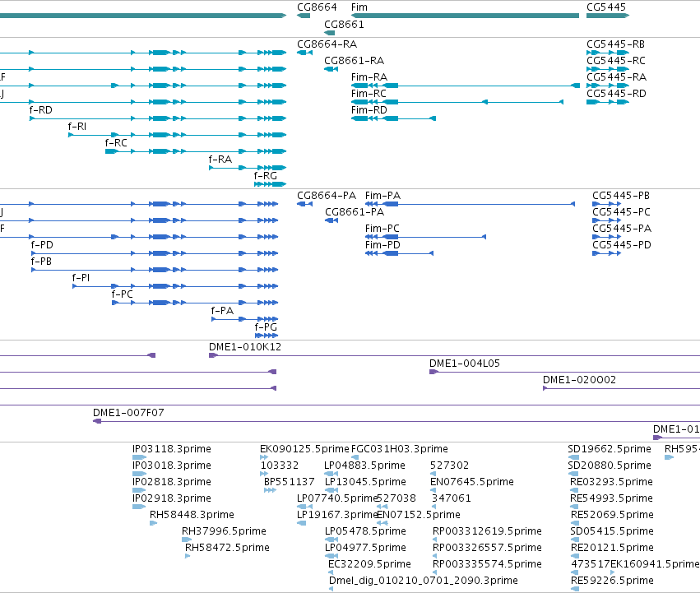
Task: Click the CG5445-PD protein label
Action: pyautogui.click(x=622, y=245)
